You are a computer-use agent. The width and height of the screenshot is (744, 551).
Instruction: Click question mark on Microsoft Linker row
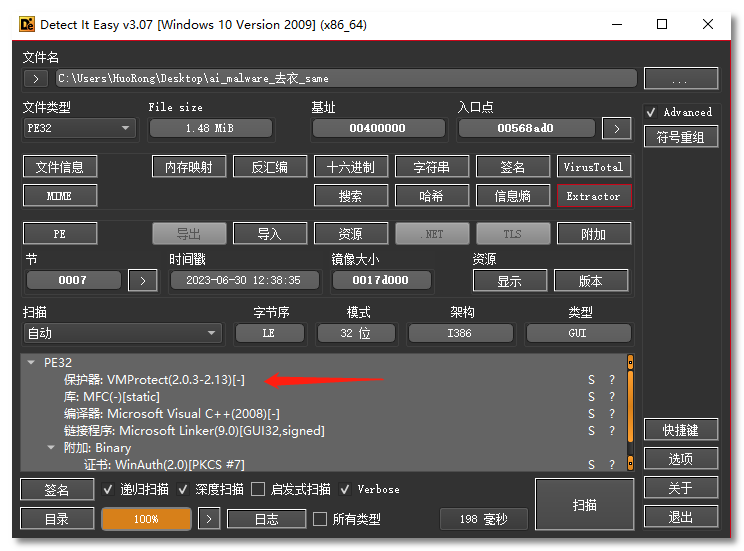(612, 431)
